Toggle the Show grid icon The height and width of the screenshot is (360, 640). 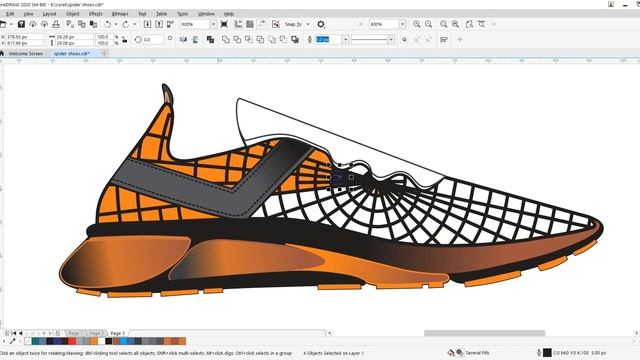[250, 24]
